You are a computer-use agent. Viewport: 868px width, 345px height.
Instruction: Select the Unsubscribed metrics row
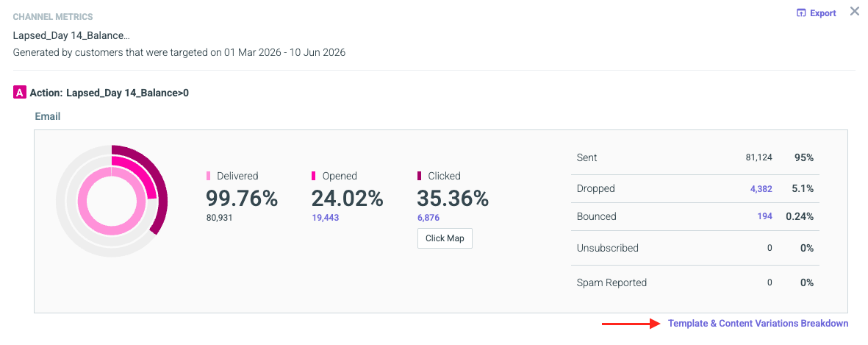coord(695,248)
